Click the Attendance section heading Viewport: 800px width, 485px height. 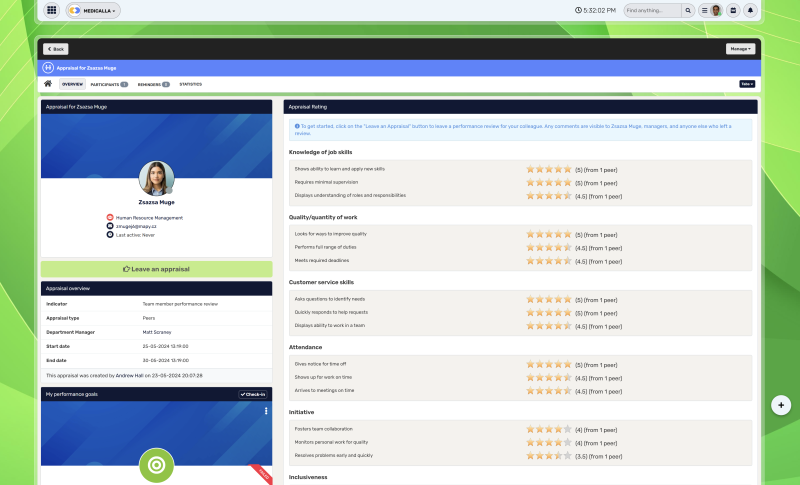[305, 347]
